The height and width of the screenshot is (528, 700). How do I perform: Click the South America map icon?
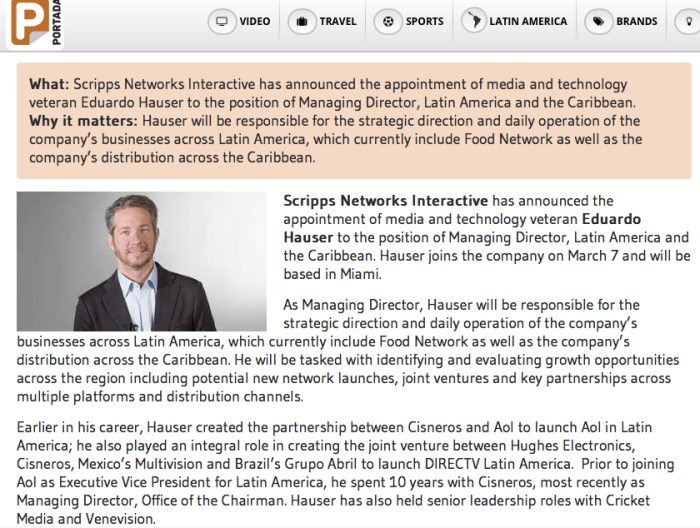click(x=472, y=21)
